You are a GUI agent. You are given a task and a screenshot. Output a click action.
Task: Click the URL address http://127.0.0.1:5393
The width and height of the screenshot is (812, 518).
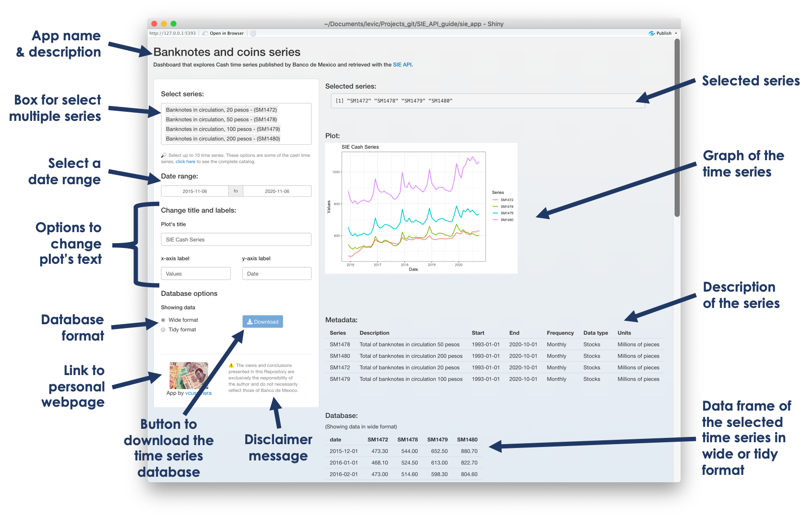tap(173, 33)
